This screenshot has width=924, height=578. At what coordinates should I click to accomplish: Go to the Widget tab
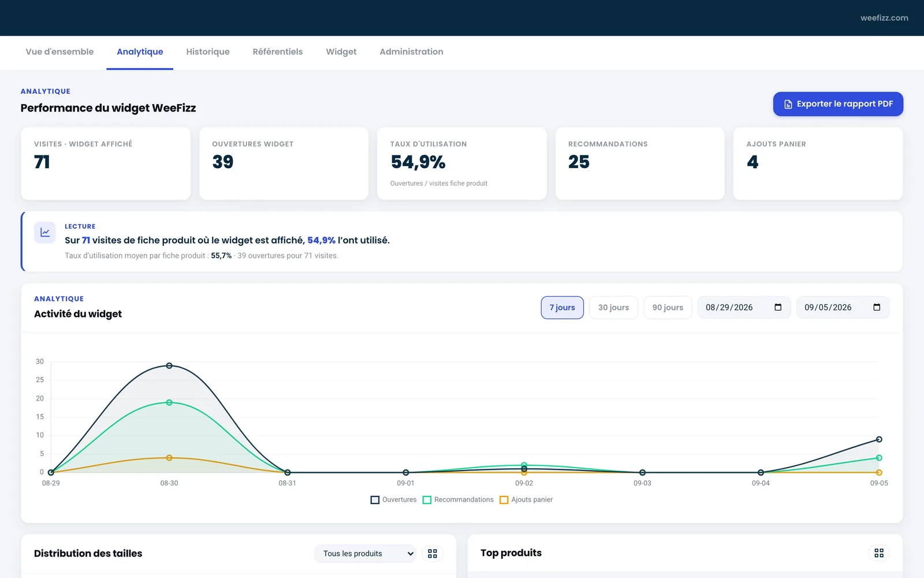coord(341,52)
